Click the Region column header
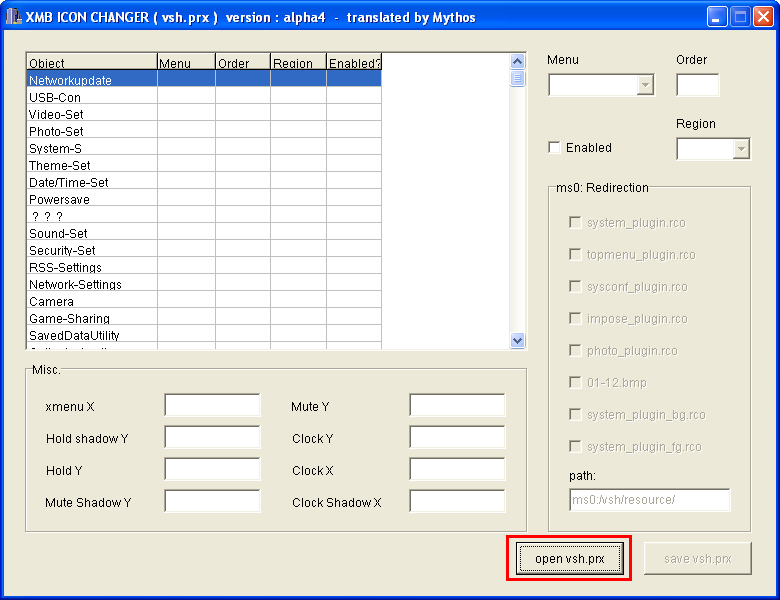This screenshot has width=780, height=600. [298, 61]
